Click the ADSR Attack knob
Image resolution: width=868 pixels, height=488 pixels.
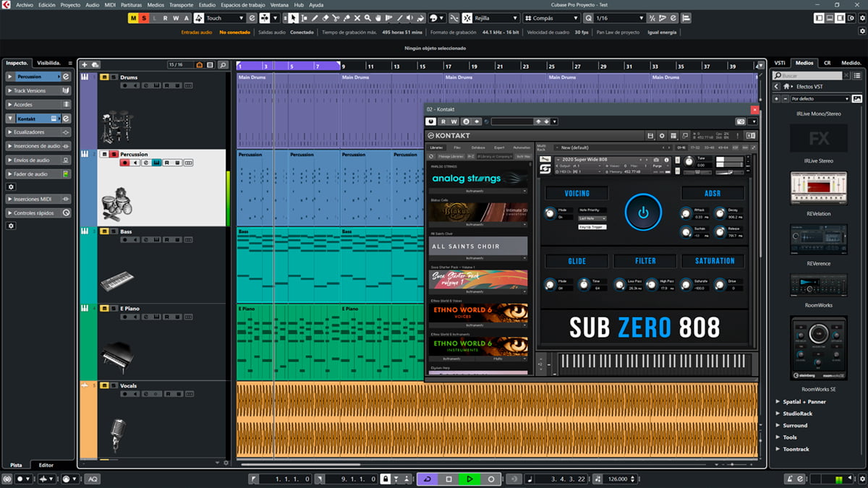pos(686,213)
